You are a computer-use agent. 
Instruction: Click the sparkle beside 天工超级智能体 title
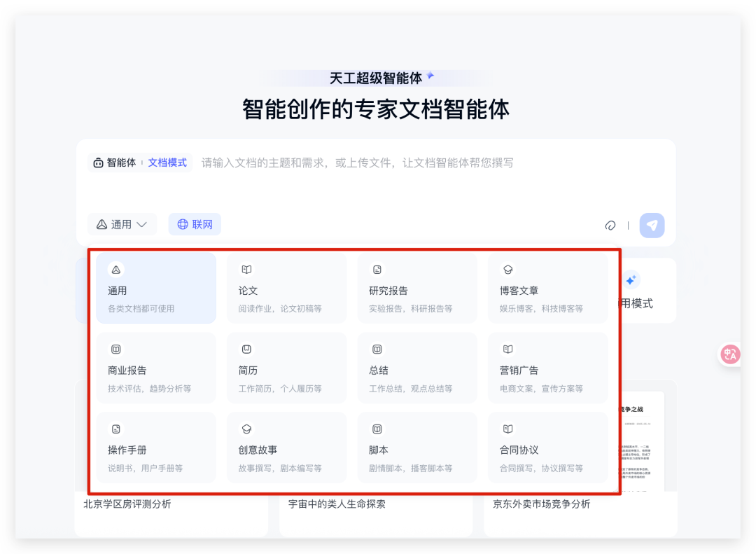point(430,75)
